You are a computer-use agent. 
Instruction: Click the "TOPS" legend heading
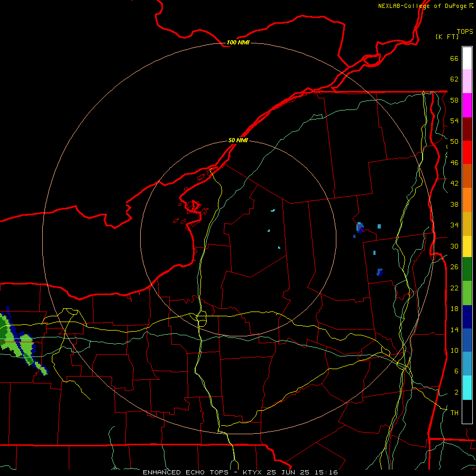(x=465, y=31)
